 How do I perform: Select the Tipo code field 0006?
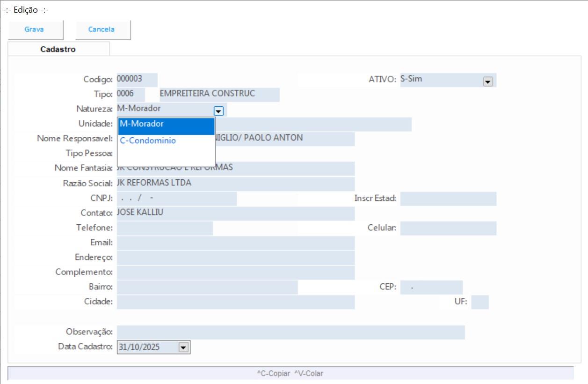130,94
